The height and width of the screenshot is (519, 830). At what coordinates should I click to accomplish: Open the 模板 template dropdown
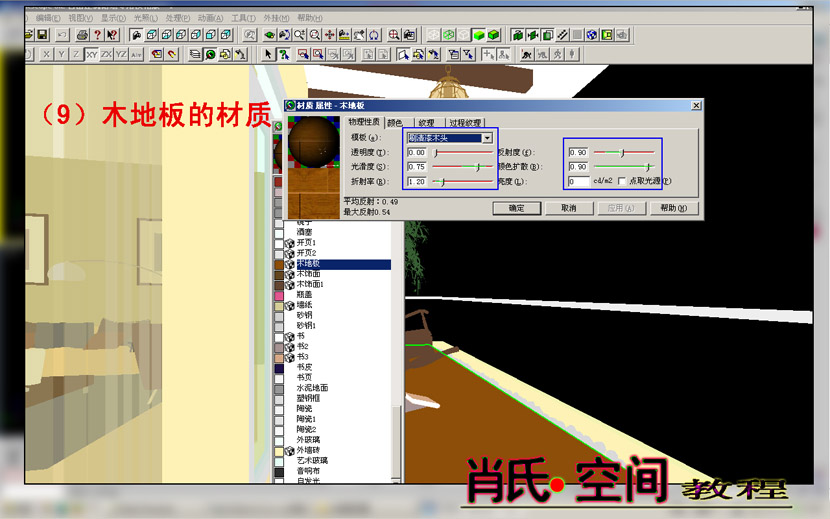pos(487,138)
